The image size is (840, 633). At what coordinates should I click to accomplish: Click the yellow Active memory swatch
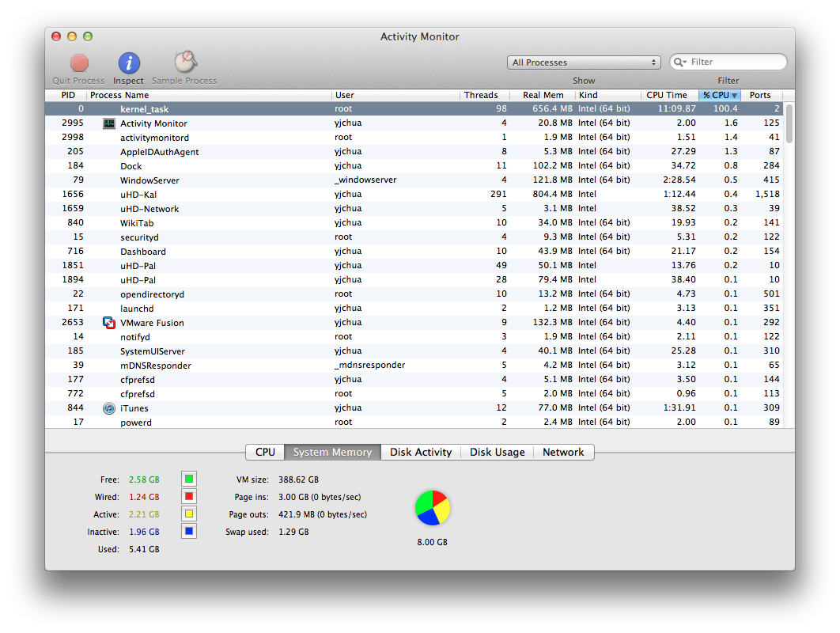point(189,514)
